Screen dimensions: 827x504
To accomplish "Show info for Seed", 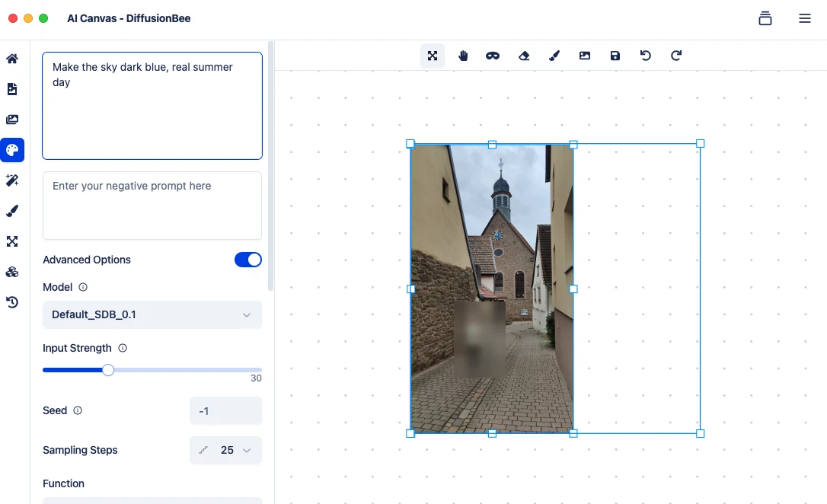I will 78,410.
